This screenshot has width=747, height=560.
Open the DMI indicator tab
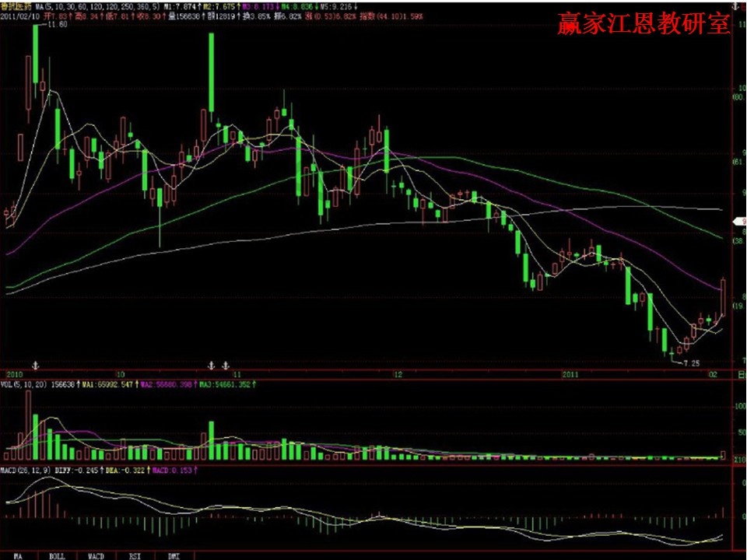tap(173, 556)
